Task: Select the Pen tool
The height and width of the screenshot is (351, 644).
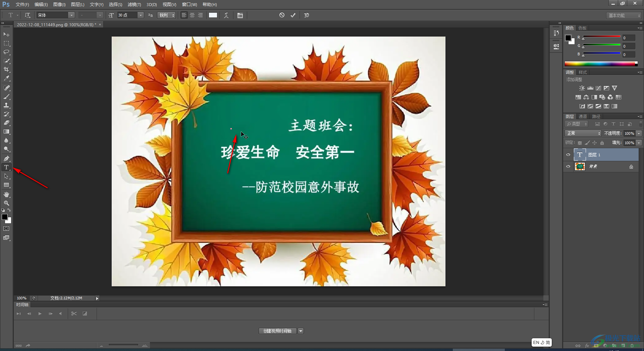Action: [x=6, y=159]
